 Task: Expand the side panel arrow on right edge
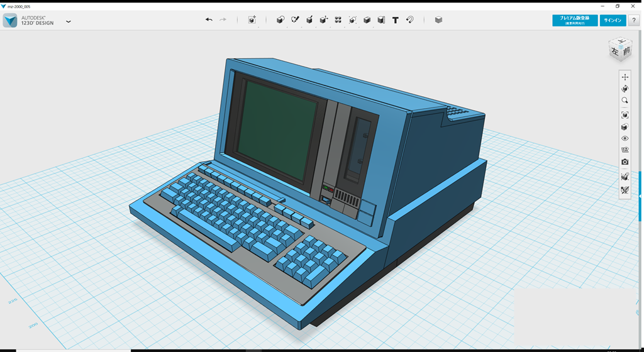(x=640, y=197)
